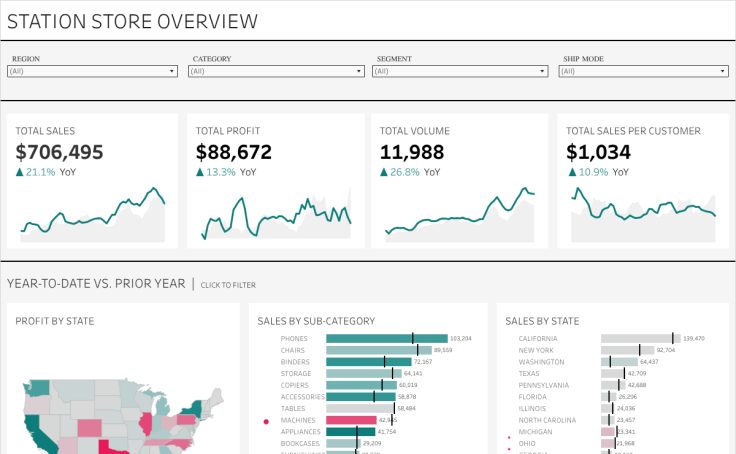Image resolution: width=736 pixels, height=454 pixels.
Task: Click the YoY up-triangle under Total Profit
Action: (200, 173)
